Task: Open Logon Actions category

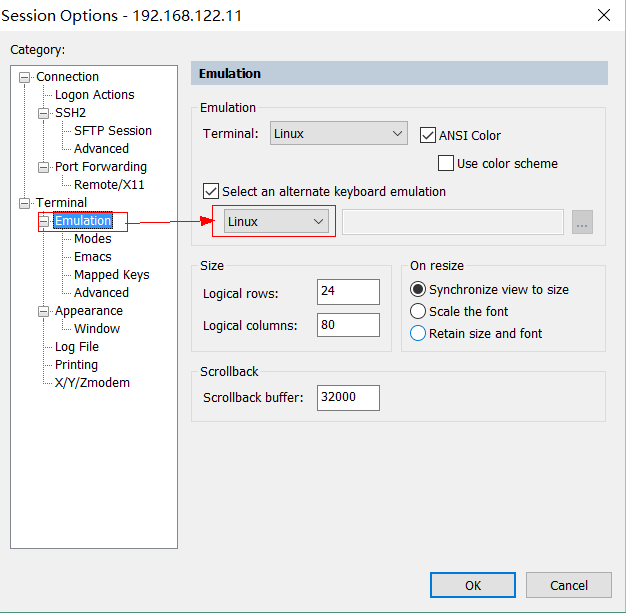Action: click(95, 95)
